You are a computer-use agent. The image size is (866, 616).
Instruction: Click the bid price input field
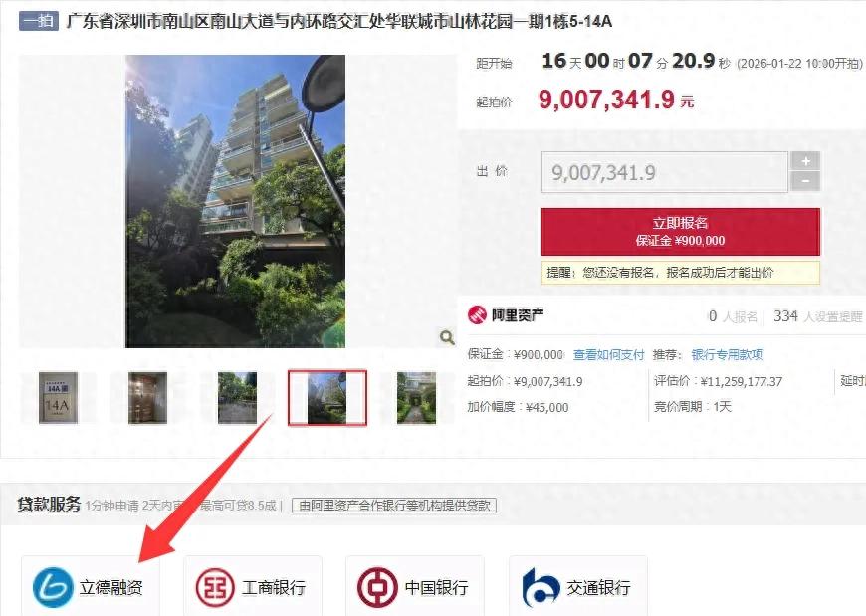664,172
